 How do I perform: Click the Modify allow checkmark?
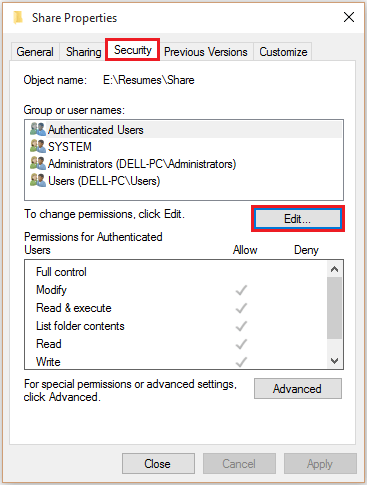[x=241, y=290]
